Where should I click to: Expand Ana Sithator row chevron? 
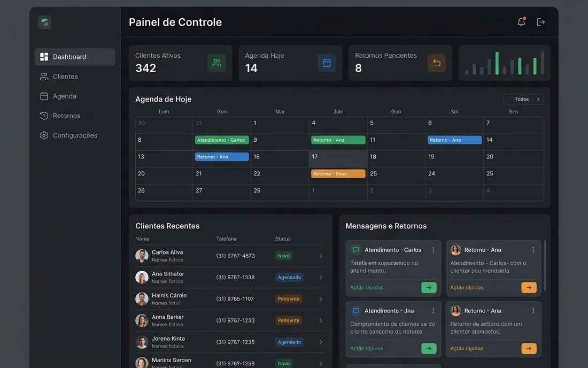tap(321, 278)
